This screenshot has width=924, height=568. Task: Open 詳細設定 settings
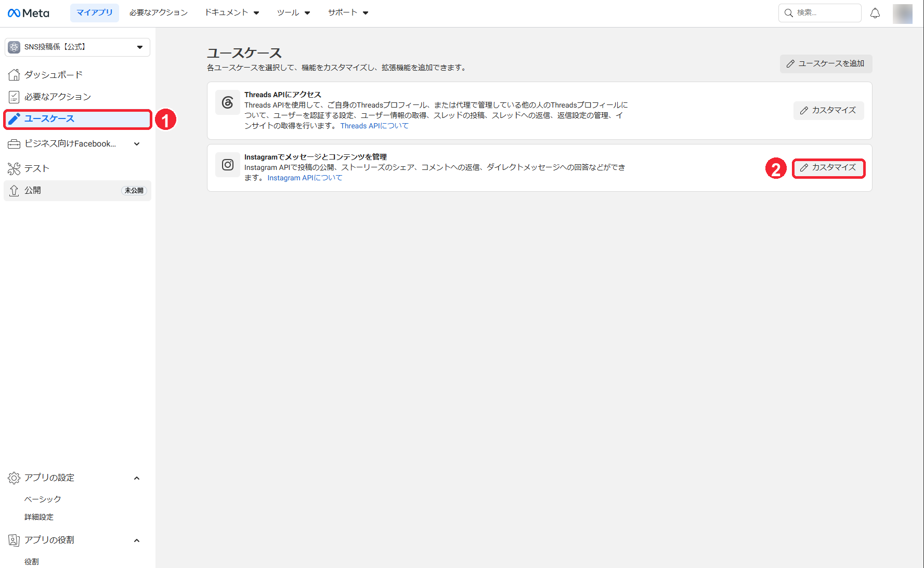pos(39,517)
